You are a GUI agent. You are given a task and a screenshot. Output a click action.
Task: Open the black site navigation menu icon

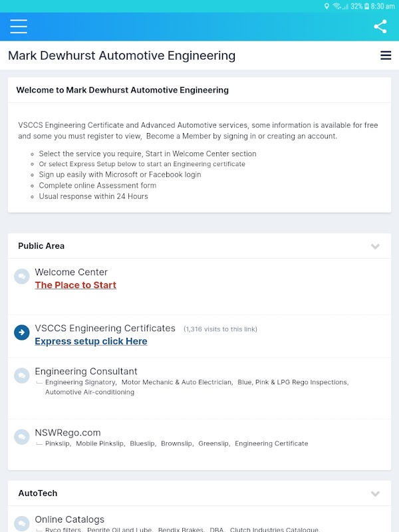point(386,56)
